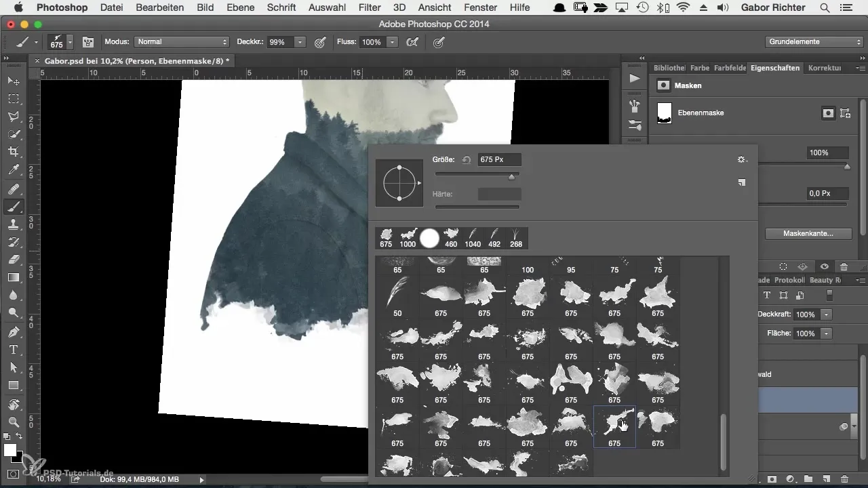Screen dimensions: 868x488
Task: Select the Clone Stamp tool
Action: (x=13, y=225)
